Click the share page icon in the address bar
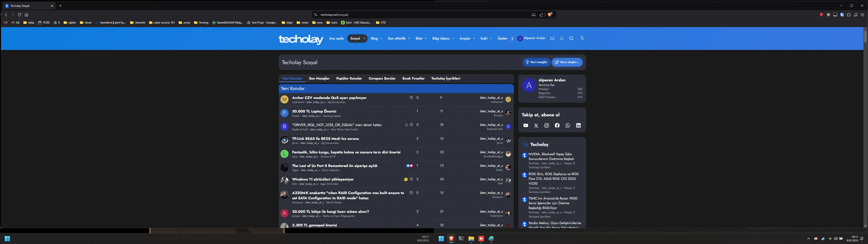The height and width of the screenshot is (244, 868). (x=542, y=14)
